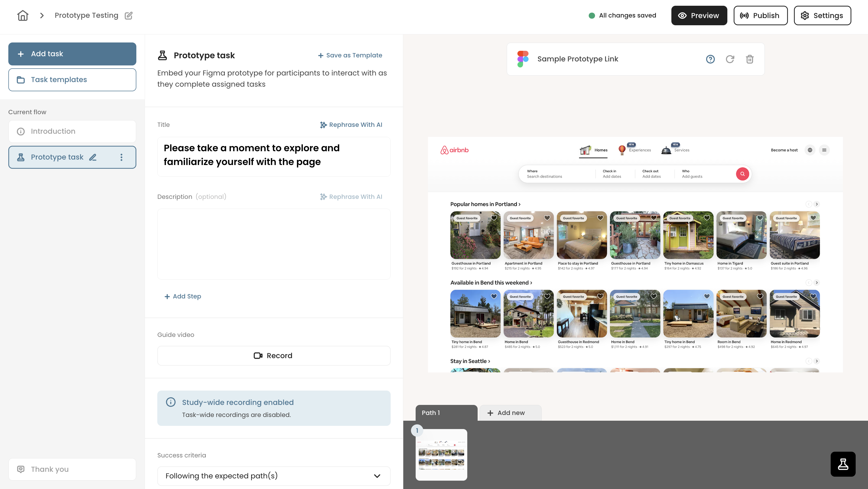The height and width of the screenshot is (489, 868).
Task: Record a guide video
Action: [x=274, y=356]
